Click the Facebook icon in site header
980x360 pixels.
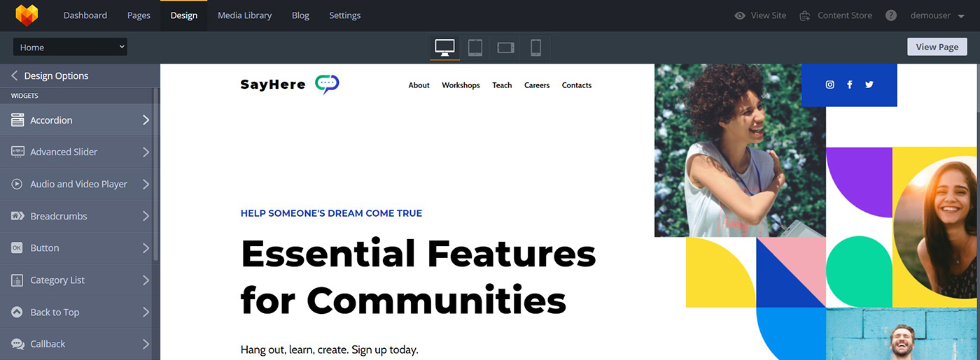pos(850,85)
